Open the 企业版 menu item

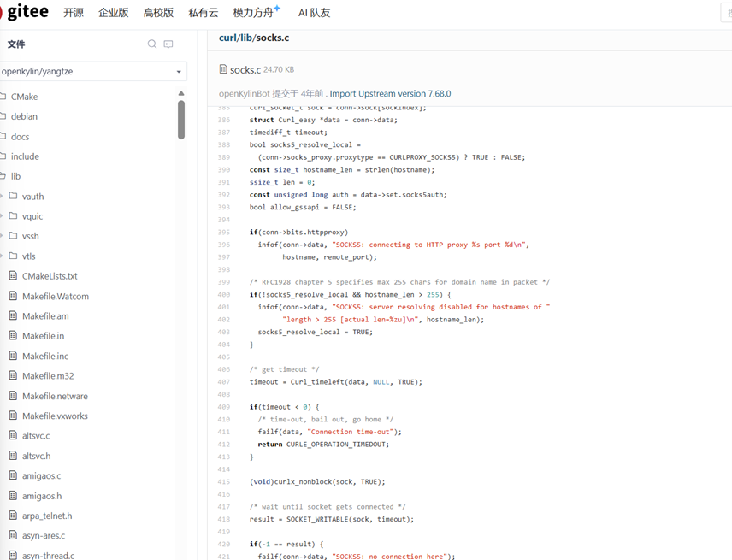tap(113, 13)
